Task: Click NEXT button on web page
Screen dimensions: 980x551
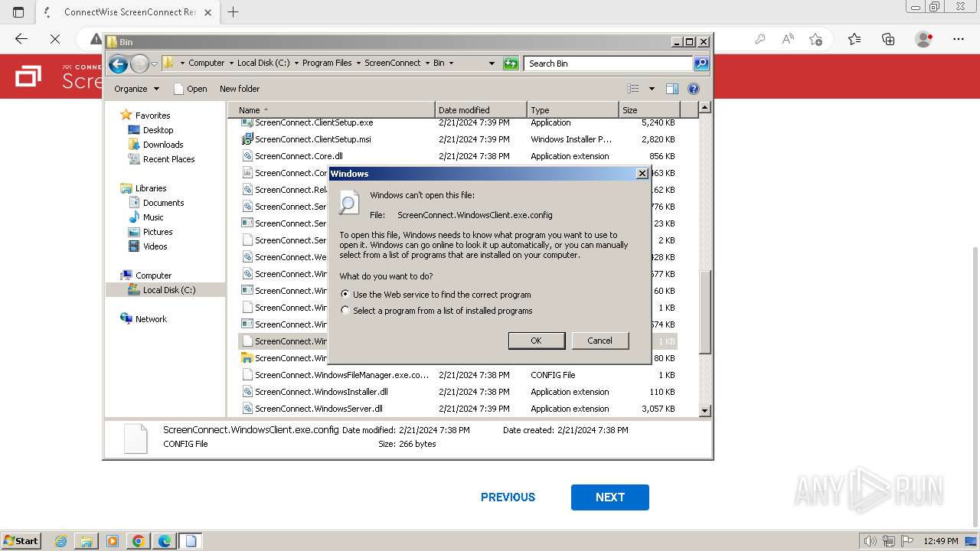Action: [x=610, y=497]
